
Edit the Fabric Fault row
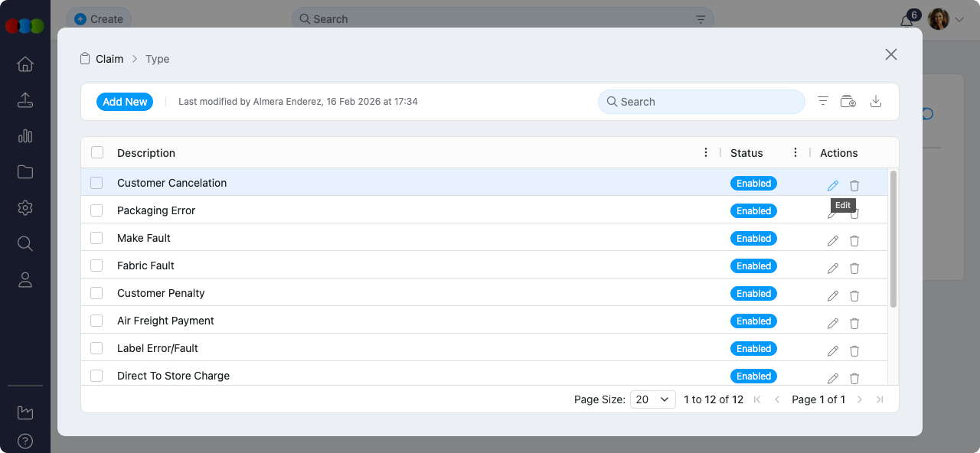click(x=833, y=268)
